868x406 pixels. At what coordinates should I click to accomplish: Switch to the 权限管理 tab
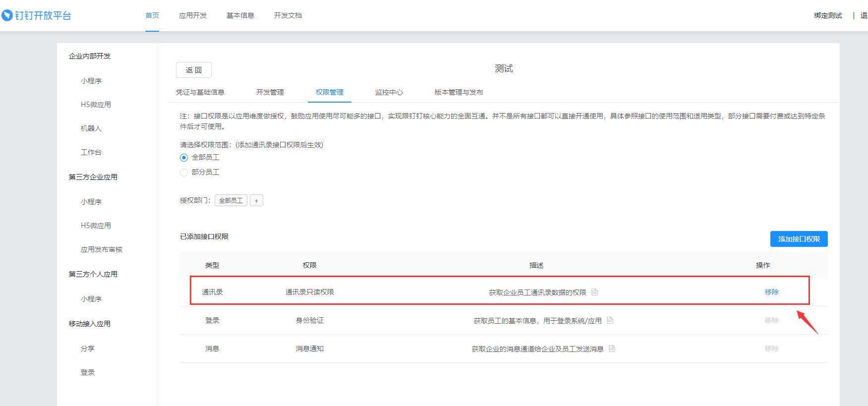[329, 92]
